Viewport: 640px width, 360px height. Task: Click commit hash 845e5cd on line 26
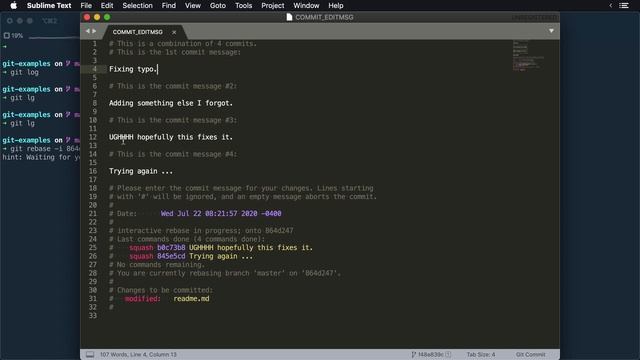tap(171, 256)
